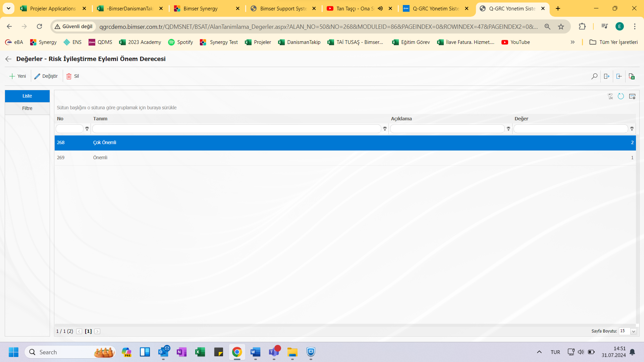The width and height of the screenshot is (644, 362).
Task: Expand the No column filter dropdown
Action: point(87,129)
